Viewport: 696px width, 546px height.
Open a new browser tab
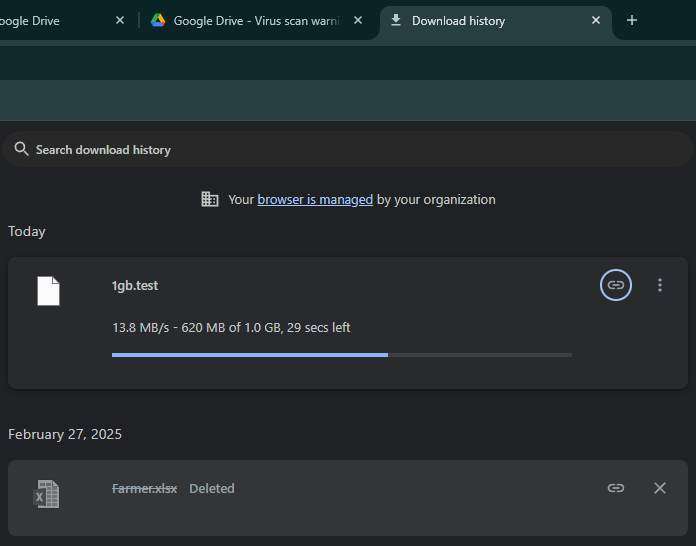tap(631, 20)
